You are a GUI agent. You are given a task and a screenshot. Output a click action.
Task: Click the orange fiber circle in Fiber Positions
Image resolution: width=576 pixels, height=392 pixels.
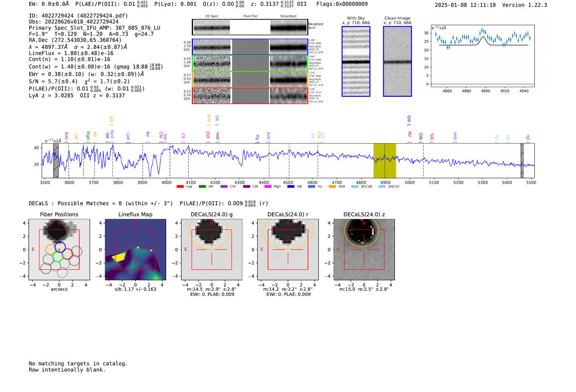[51, 250]
